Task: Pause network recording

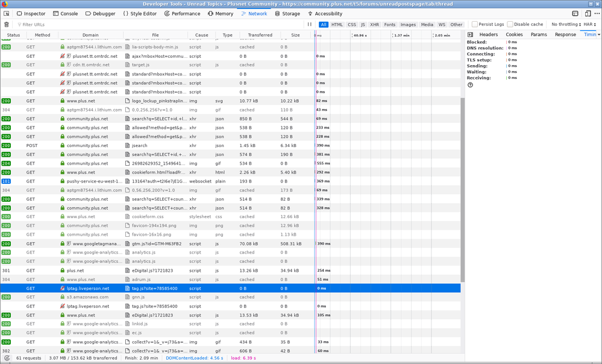Action: click(310, 25)
